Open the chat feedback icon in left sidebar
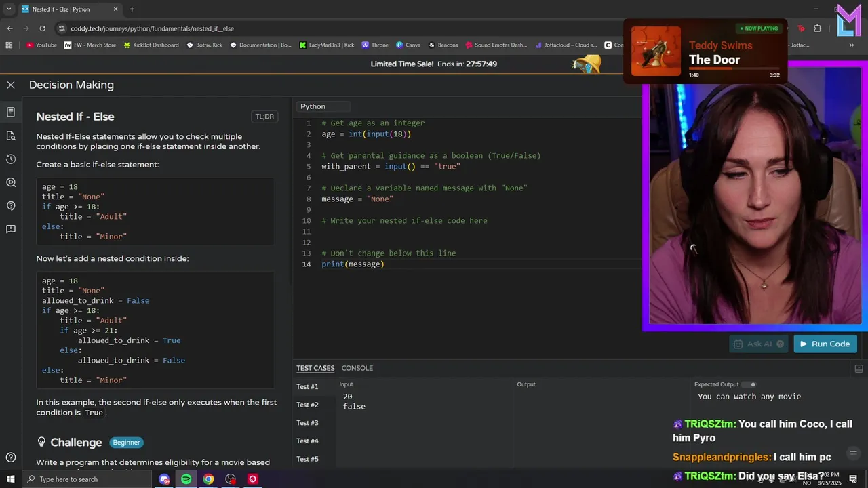868x488 pixels. [11, 229]
